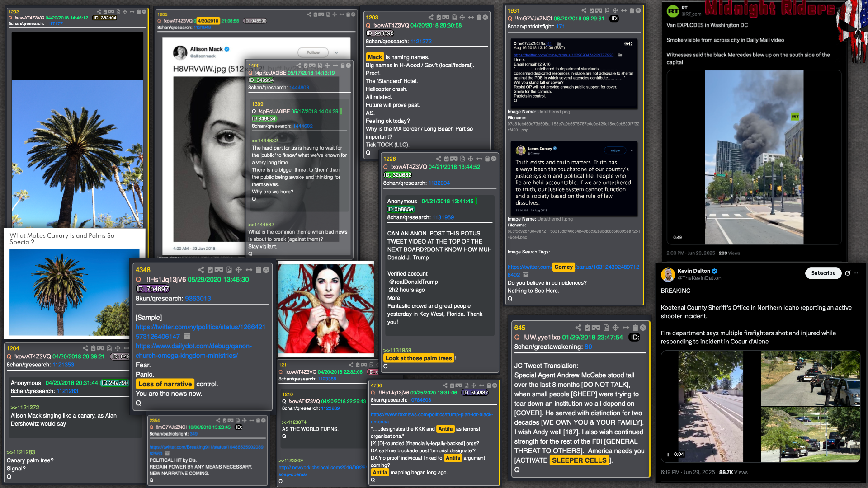Open the Comey twitter status link in post 1931
Viewport: 868px width, 488px height.
click(573, 271)
